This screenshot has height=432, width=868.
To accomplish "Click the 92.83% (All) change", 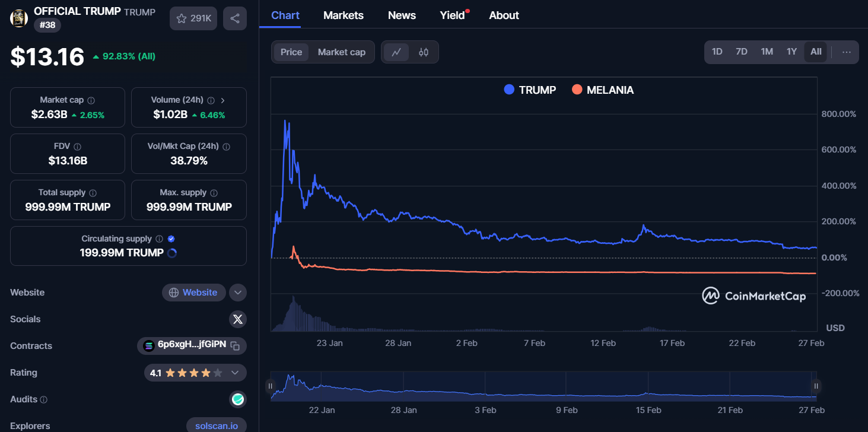I will click(124, 56).
